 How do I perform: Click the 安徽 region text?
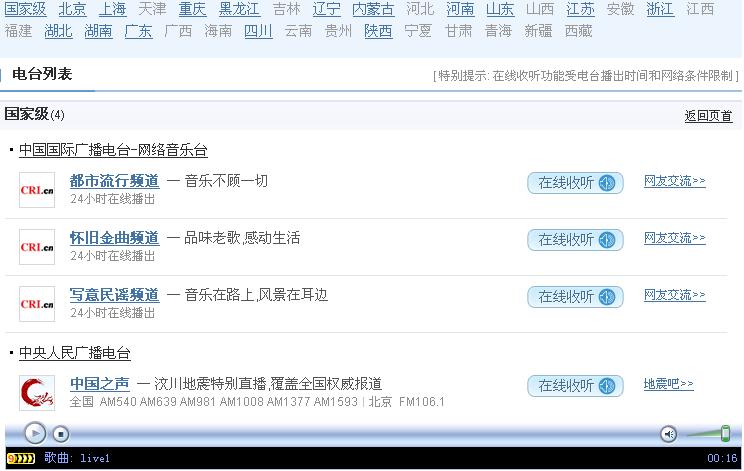[620, 9]
